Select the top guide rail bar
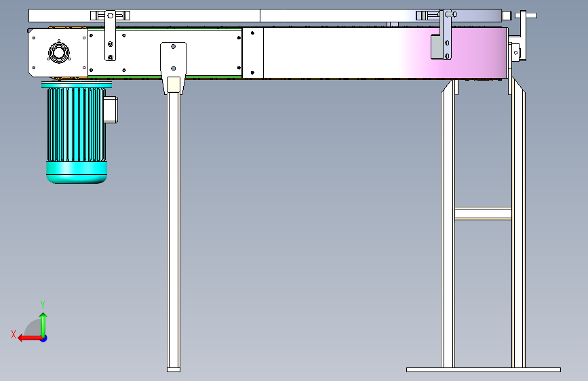 click(265, 16)
